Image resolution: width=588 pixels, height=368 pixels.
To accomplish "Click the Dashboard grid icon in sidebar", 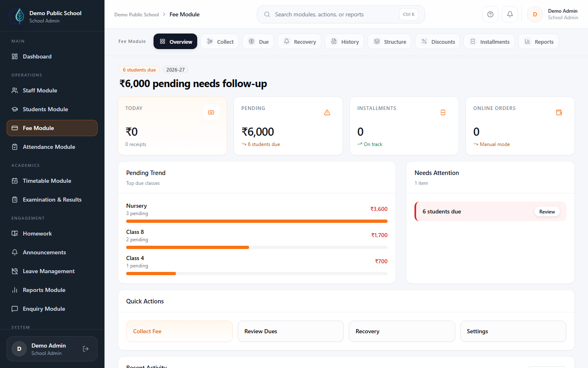I will tap(15, 56).
